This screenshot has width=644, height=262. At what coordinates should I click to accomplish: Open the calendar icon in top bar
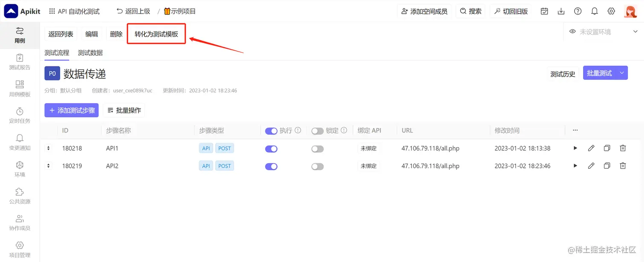coord(544,12)
